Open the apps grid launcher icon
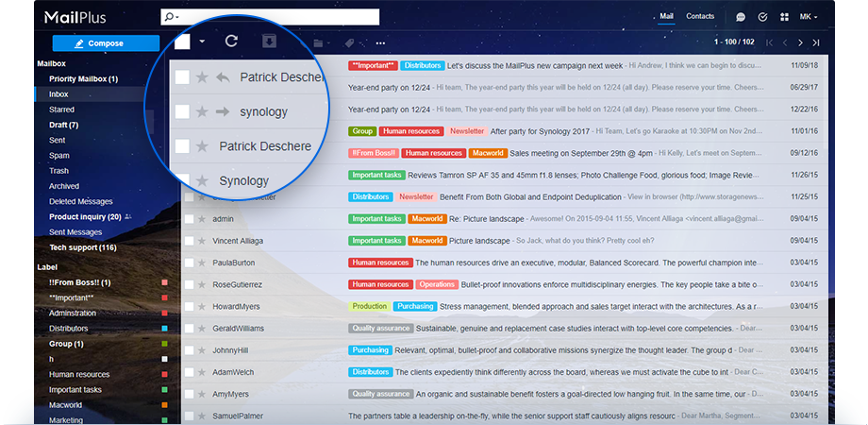This screenshot has width=868, height=425. [784, 17]
